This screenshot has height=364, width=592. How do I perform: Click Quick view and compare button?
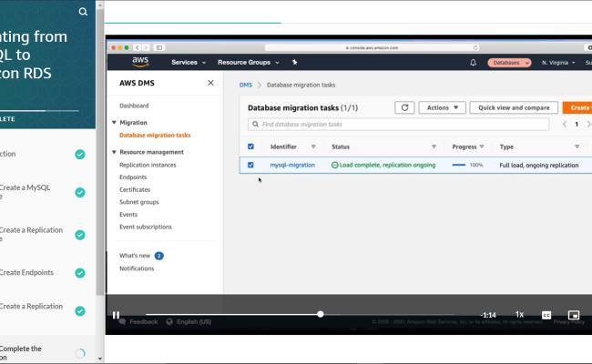(x=514, y=107)
